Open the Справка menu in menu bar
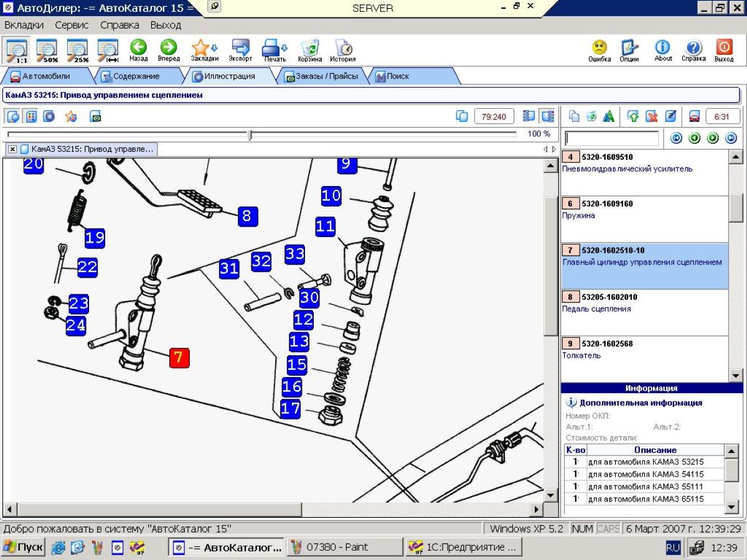Screen dimensions: 747x560 [x=120, y=26]
